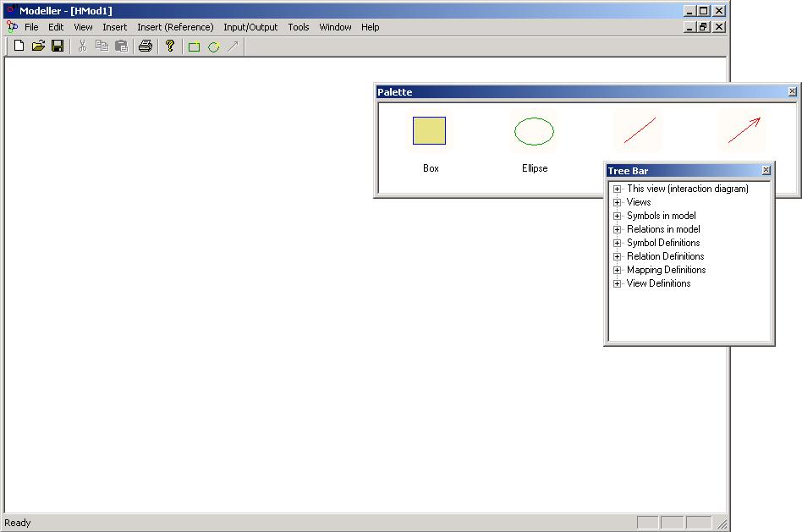
Task: Select the toolbar Ellipse tool icon
Action: [214, 47]
